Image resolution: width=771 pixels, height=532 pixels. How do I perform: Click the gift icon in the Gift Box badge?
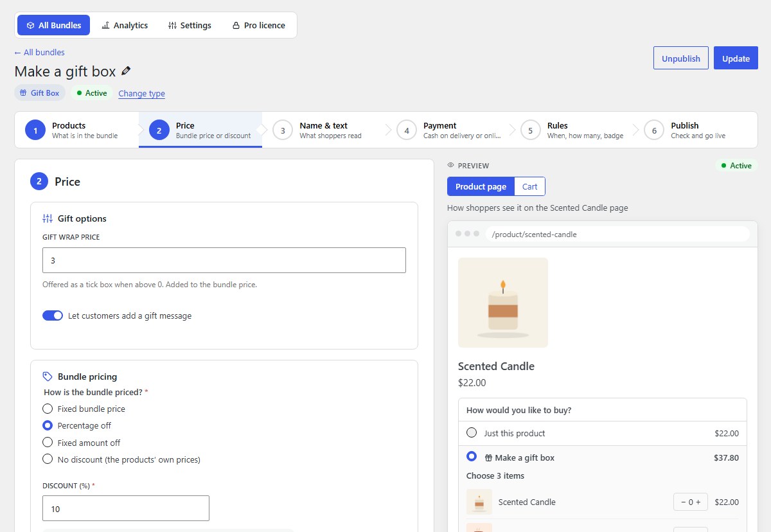[x=23, y=93]
